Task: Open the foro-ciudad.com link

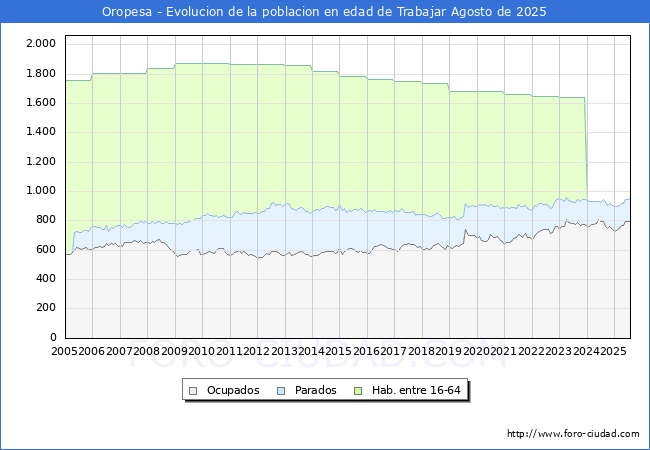Action: click(x=573, y=433)
